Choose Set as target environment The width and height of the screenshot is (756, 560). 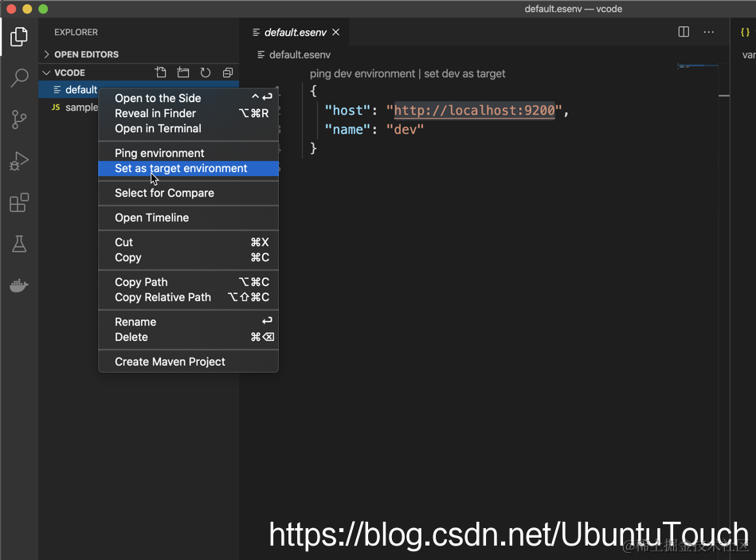coord(189,168)
